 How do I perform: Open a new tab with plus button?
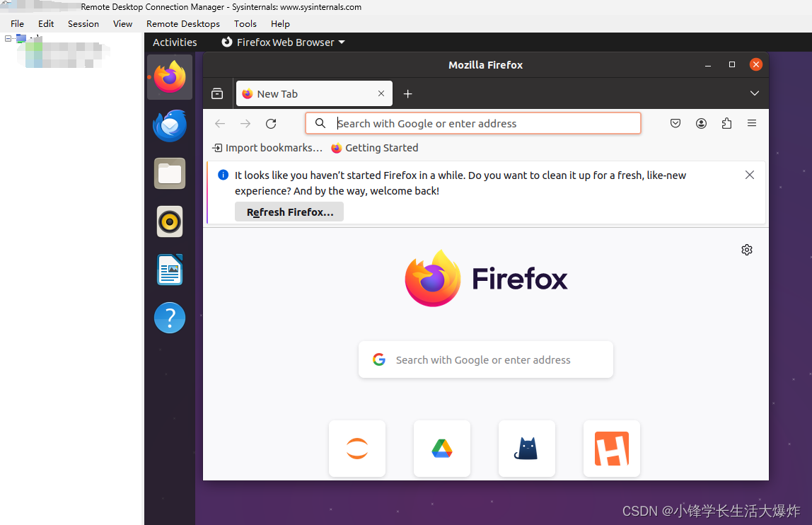408,94
